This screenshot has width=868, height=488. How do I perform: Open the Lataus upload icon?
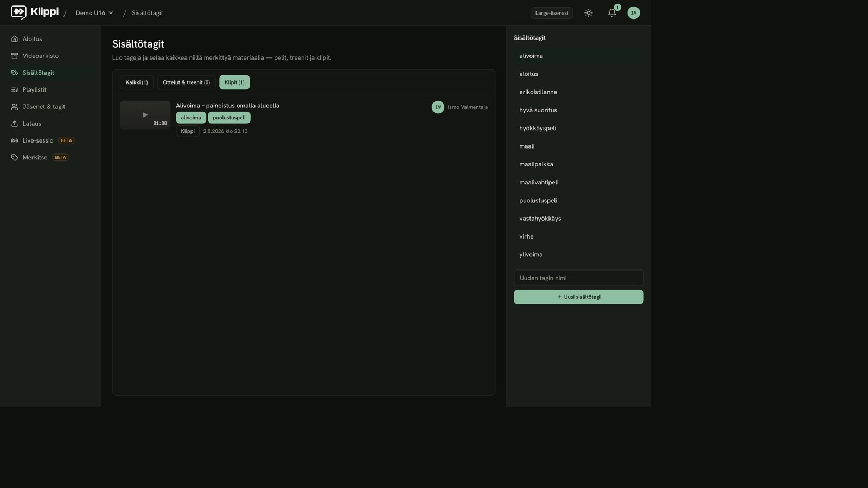[x=15, y=124]
